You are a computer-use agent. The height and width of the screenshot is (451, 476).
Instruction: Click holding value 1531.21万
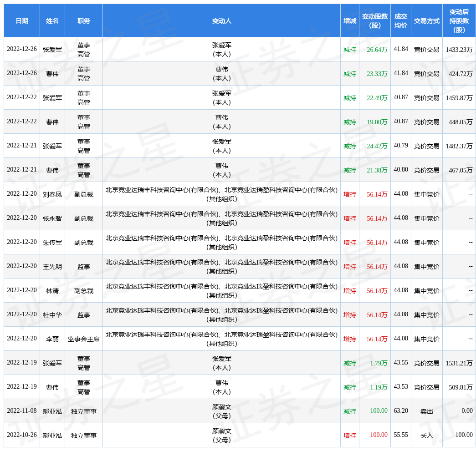(x=459, y=363)
